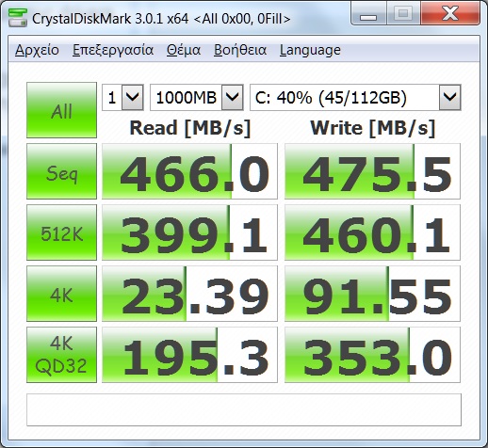Click the empty comment field at bottom

(244, 409)
